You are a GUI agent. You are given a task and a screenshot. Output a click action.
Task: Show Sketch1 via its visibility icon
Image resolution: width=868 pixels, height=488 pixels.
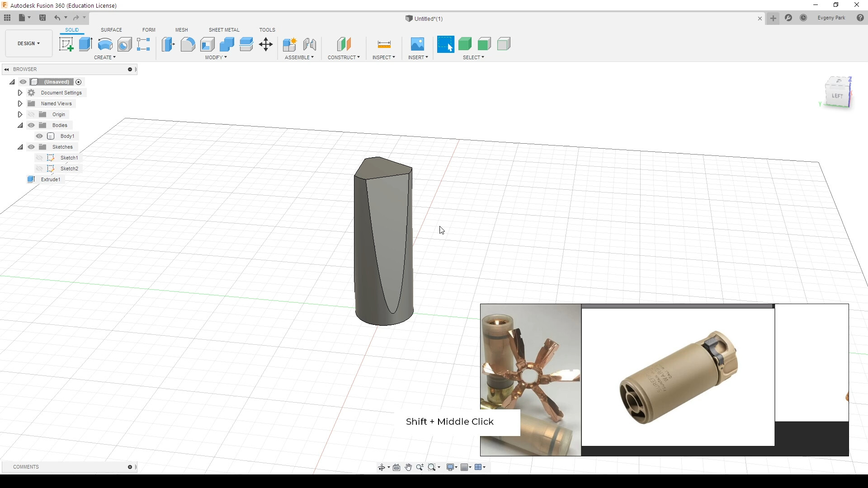pos(39,158)
